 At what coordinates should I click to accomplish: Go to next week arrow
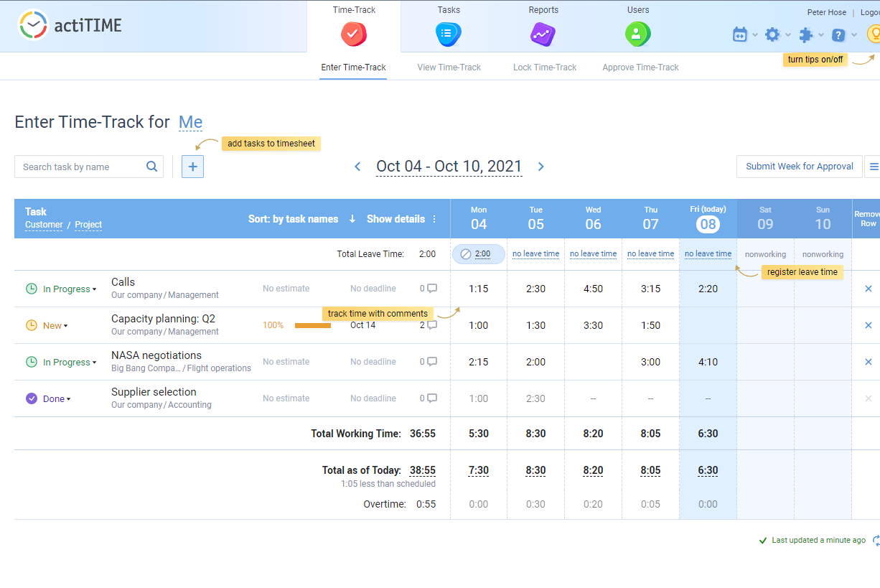tap(541, 167)
